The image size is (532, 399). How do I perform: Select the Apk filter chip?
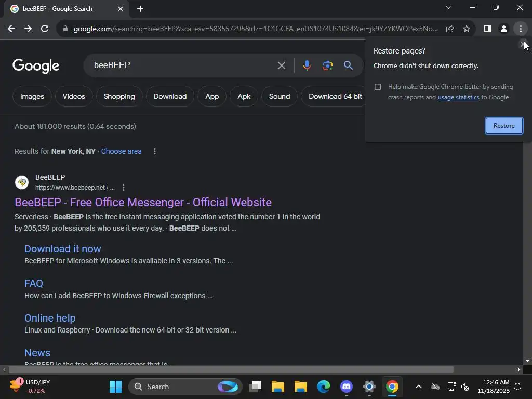244,96
